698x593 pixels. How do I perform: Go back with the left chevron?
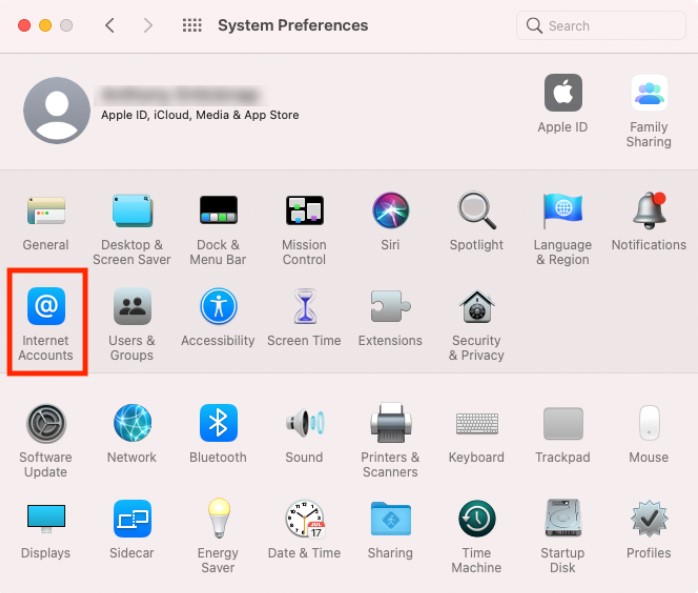tap(110, 25)
